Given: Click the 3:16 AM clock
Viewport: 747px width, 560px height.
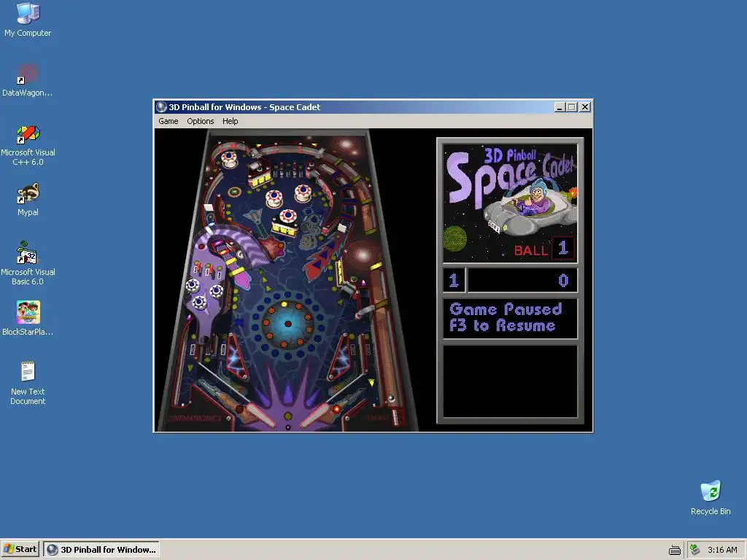Looking at the screenshot, I should (x=722, y=550).
